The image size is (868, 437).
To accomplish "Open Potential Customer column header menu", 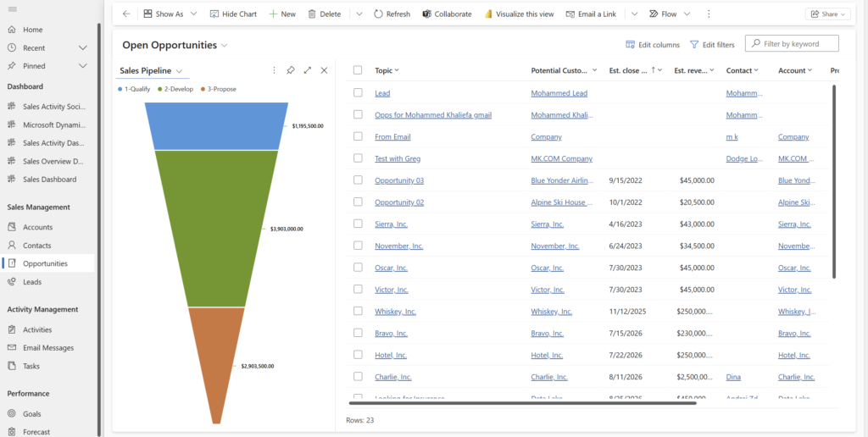I will tap(564, 70).
